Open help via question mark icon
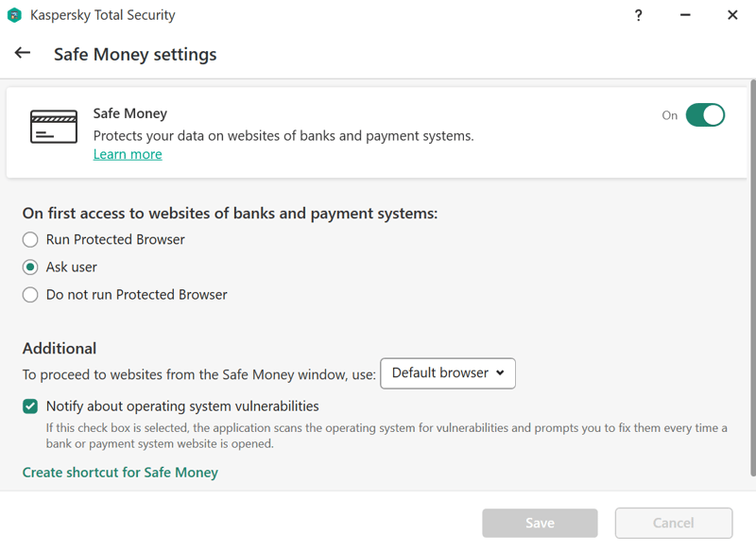The image size is (756, 552). [x=639, y=15]
